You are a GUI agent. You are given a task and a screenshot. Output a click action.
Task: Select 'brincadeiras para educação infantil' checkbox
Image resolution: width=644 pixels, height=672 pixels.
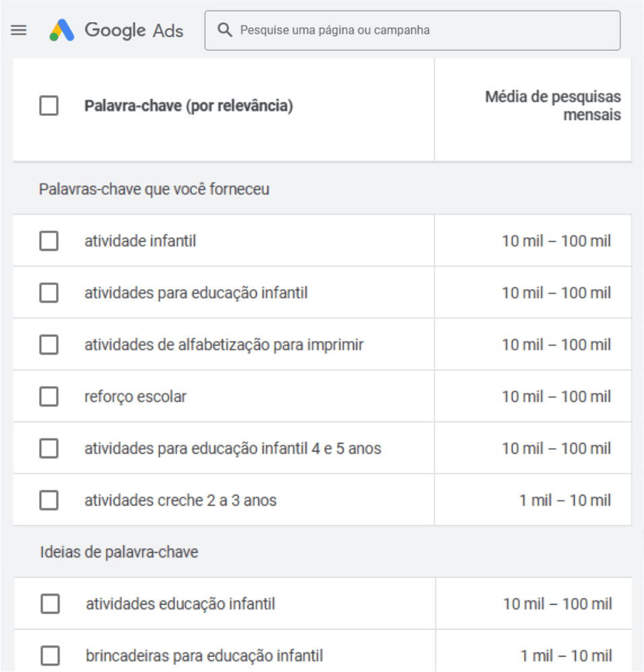51,655
